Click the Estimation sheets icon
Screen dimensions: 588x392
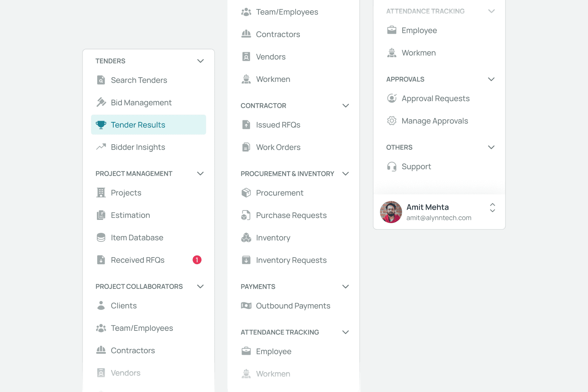[x=101, y=215]
